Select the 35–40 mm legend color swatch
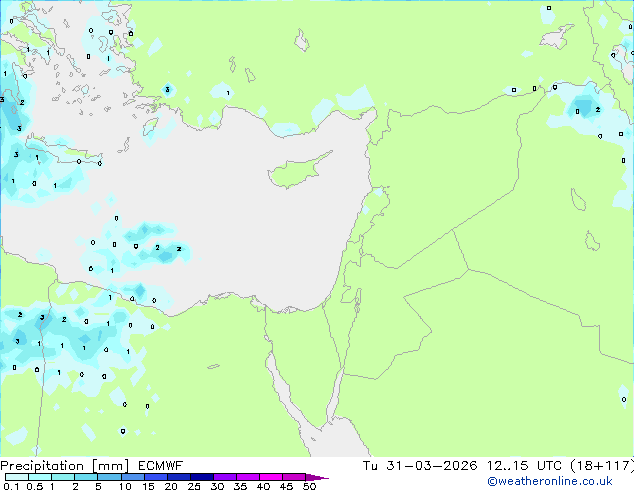Screen dimensions: 634x490 [x=248, y=477]
